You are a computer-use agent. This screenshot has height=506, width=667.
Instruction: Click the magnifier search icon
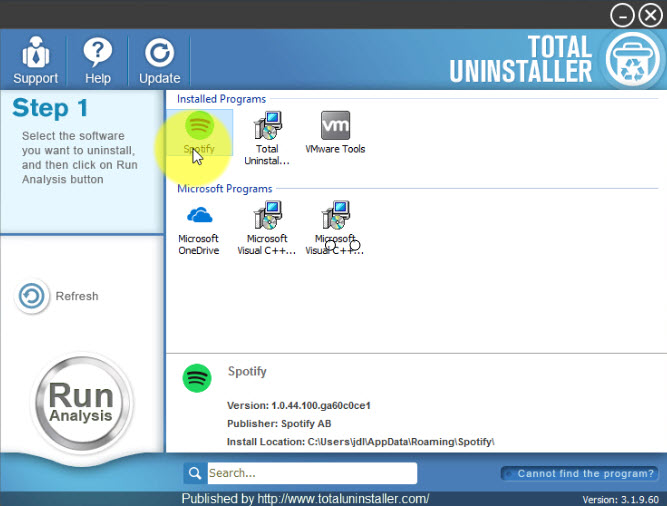[x=195, y=473]
